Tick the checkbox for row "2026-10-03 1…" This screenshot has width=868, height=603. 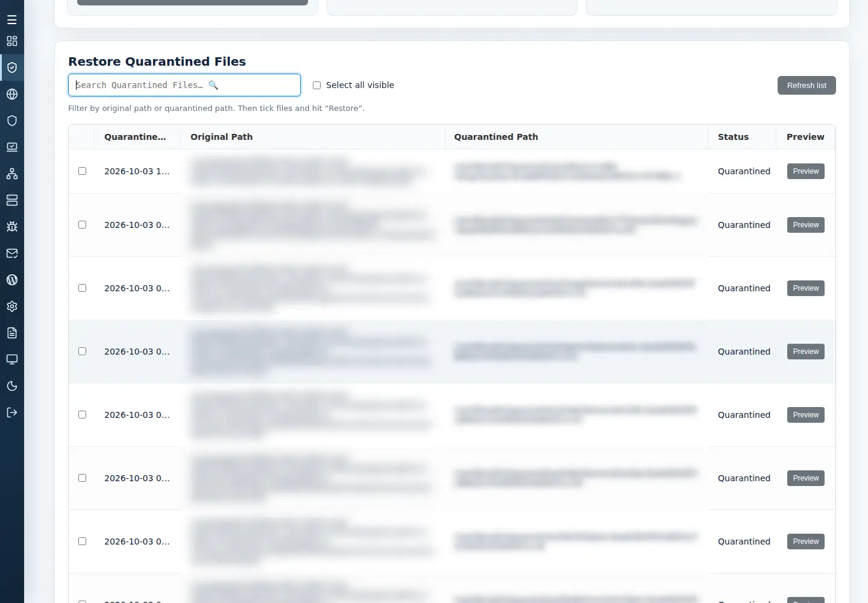click(x=83, y=171)
